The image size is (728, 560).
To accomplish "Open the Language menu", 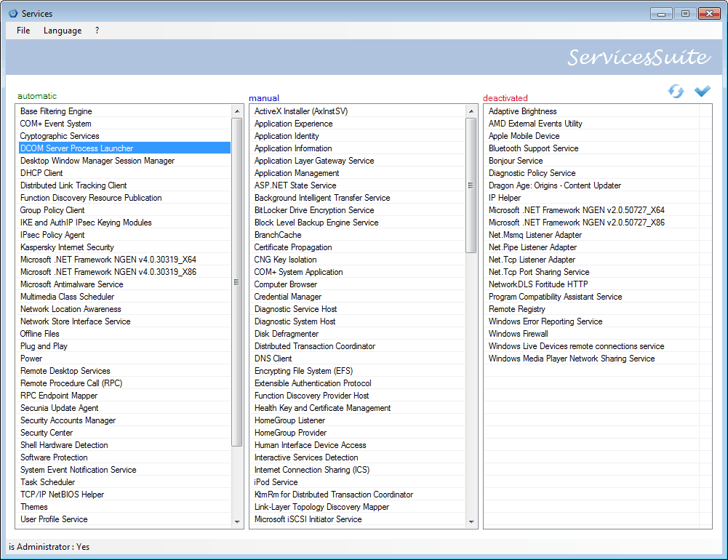I will (x=62, y=31).
